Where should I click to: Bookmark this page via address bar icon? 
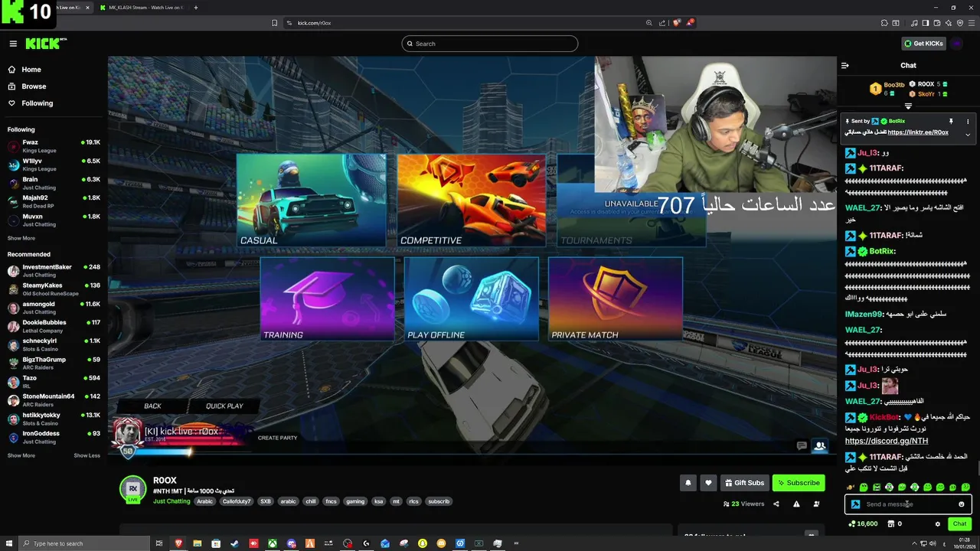click(x=274, y=23)
